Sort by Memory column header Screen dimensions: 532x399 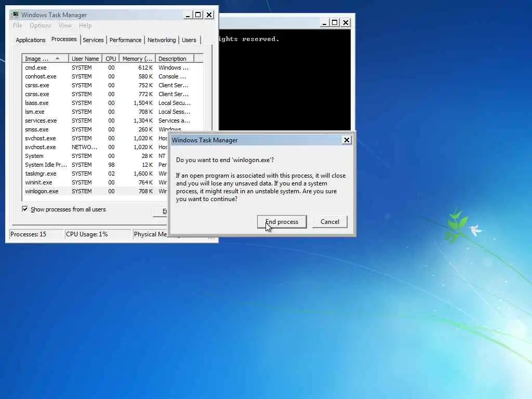click(137, 59)
